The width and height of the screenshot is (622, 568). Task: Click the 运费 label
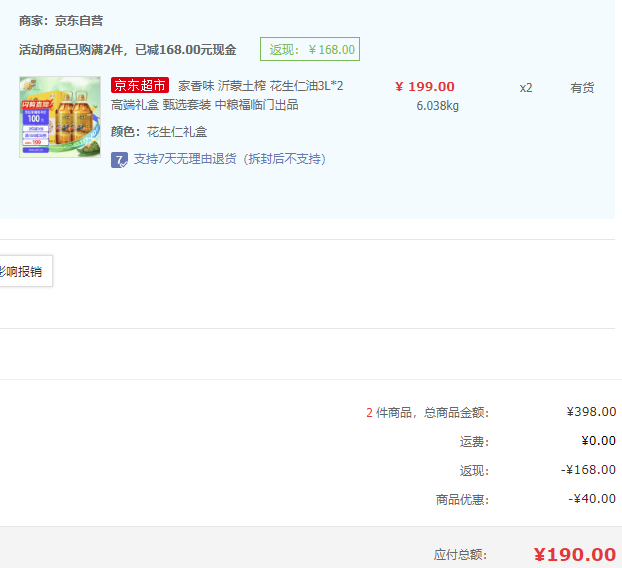click(474, 441)
